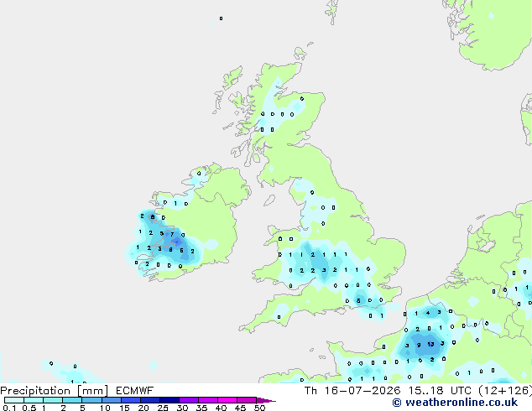
Task: Click the '50' legend scale label
Action: (259, 408)
